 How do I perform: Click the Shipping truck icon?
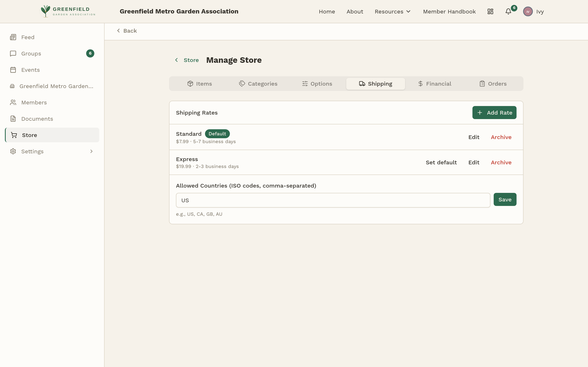click(362, 84)
